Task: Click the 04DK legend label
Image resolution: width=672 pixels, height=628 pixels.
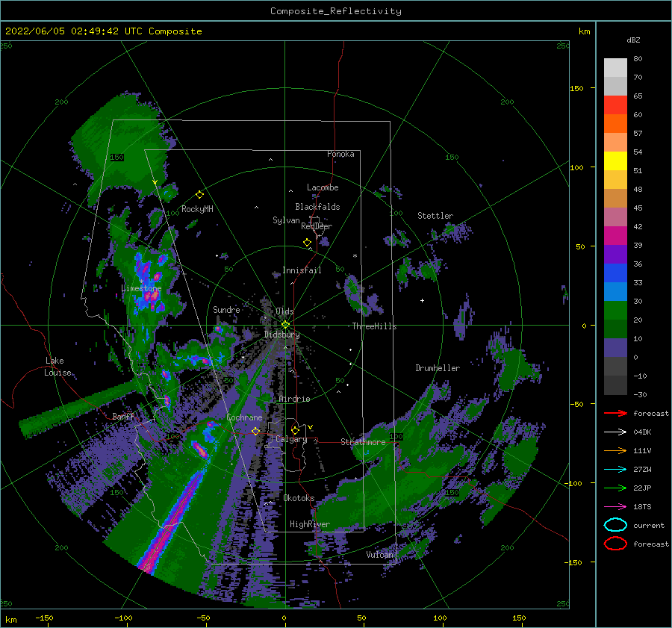Action: coord(642,432)
